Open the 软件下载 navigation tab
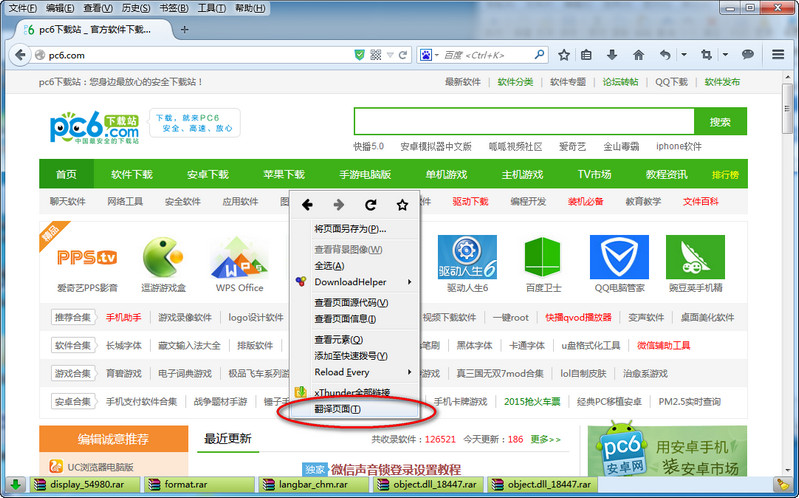 (x=132, y=174)
